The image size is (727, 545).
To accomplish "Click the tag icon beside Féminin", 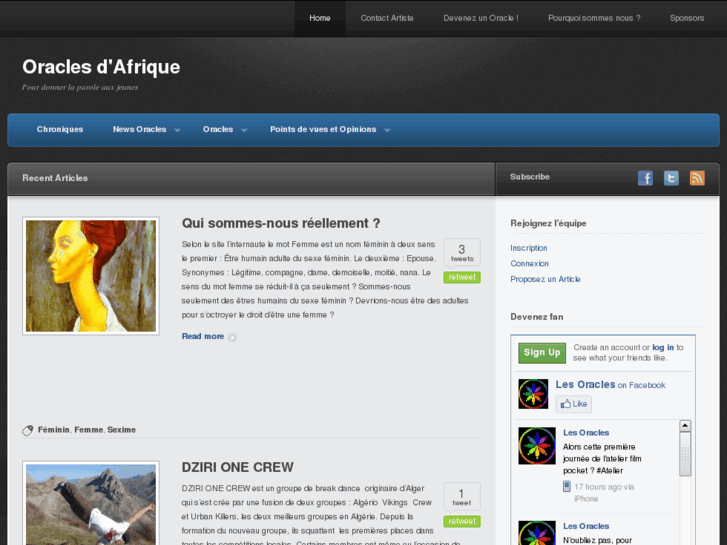I will pyautogui.click(x=28, y=430).
